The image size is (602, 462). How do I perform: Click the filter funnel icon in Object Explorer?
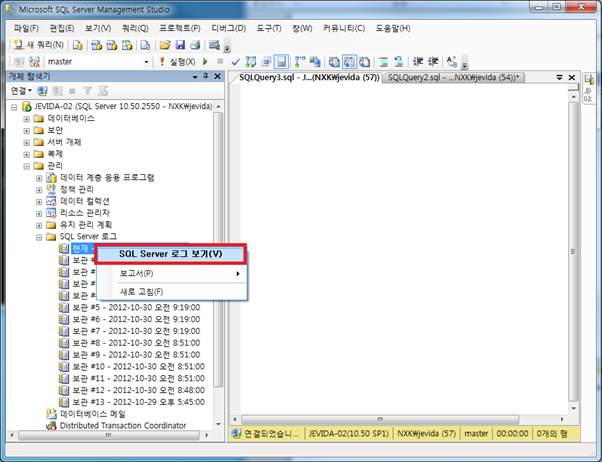tap(88, 91)
